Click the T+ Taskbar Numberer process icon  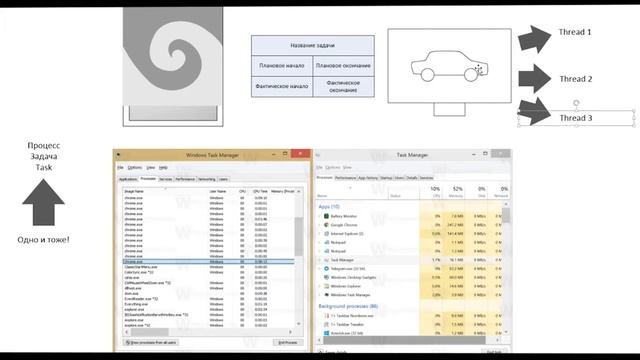coord(326,316)
